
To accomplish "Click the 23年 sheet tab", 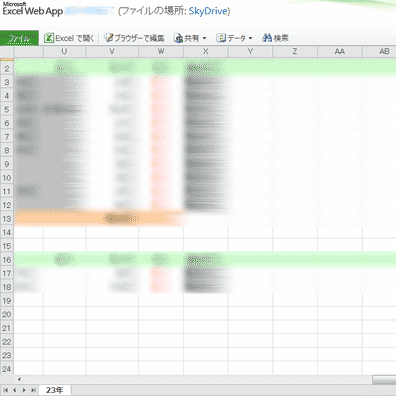I will point(55,390).
